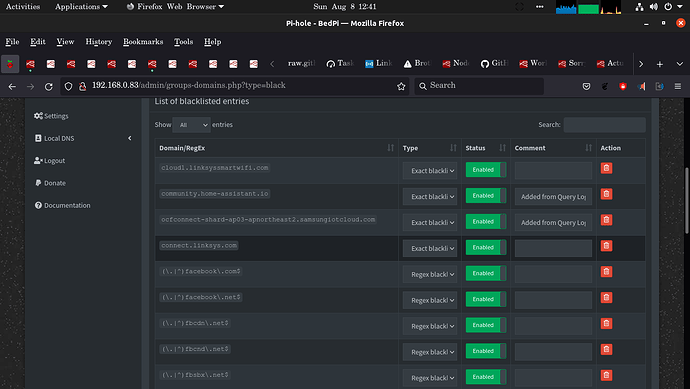Open the Documentation link
The width and height of the screenshot is (690, 389).
[62, 206]
